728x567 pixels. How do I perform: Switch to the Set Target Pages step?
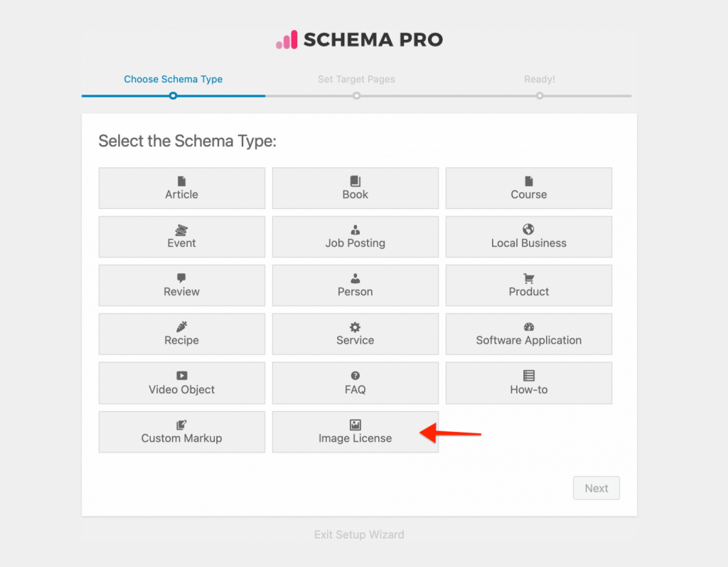click(x=356, y=79)
